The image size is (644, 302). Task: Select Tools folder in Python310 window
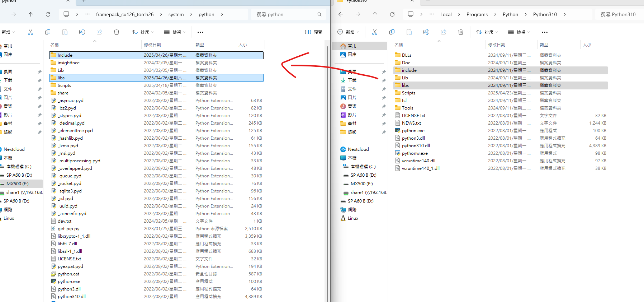pos(501,108)
